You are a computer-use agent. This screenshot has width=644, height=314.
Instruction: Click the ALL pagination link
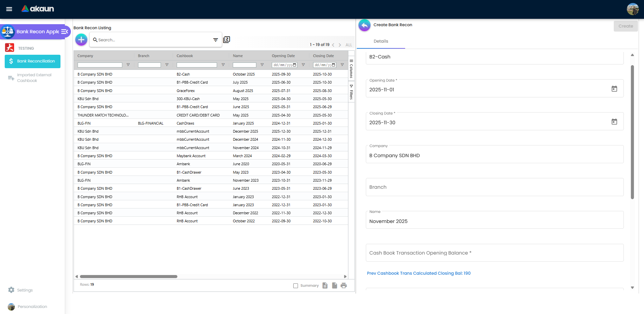pyautogui.click(x=349, y=45)
